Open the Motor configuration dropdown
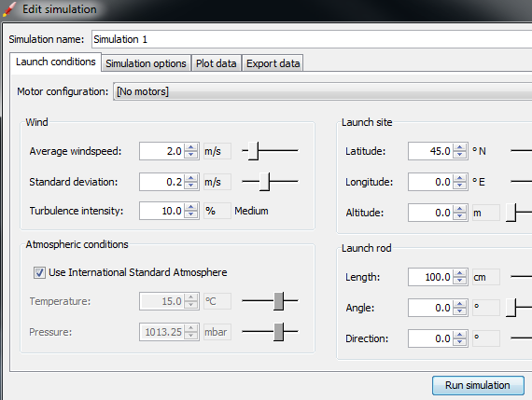Viewport: 532px width, 400px height. pyautogui.click(x=322, y=91)
